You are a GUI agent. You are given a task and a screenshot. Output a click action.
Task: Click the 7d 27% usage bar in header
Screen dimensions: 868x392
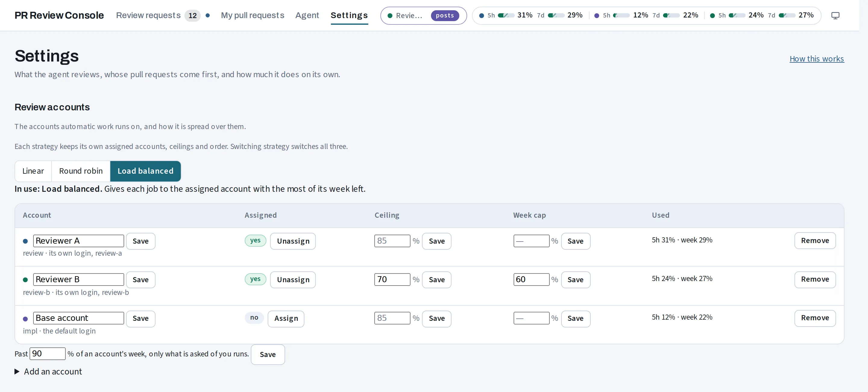click(x=787, y=15)
